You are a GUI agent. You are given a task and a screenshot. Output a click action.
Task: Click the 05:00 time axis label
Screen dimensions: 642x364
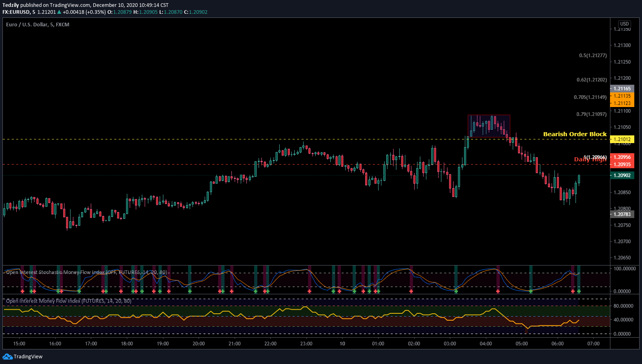522,344
